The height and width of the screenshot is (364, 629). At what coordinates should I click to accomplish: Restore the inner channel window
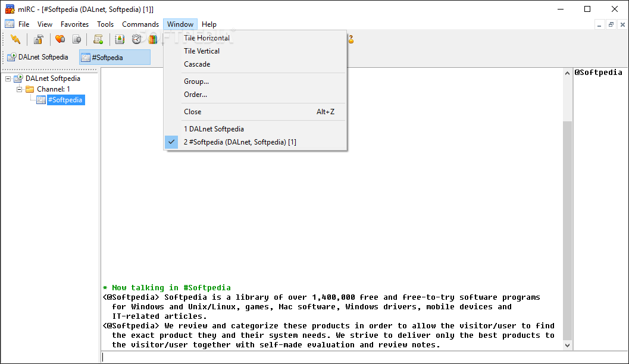click(611, 25)
